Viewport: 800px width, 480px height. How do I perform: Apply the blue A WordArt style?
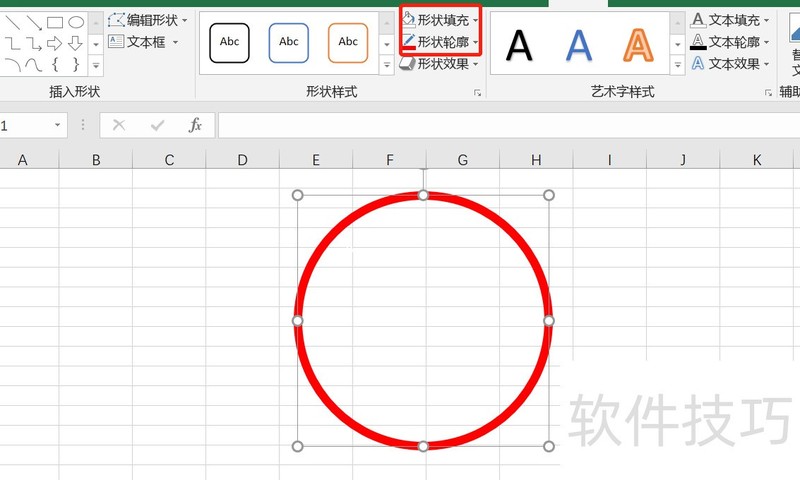click(579, 45)
